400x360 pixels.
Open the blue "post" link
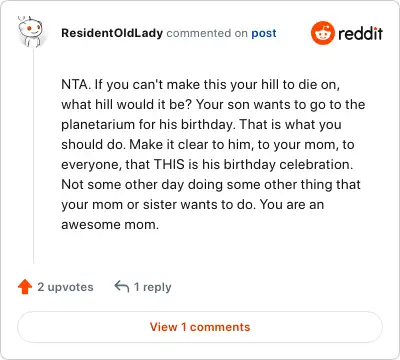pos(264,33)
